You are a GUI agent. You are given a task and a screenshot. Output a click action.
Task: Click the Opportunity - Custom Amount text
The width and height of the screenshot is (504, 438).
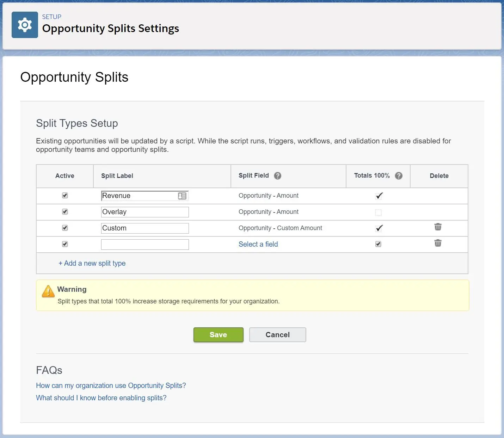(280, 228)
